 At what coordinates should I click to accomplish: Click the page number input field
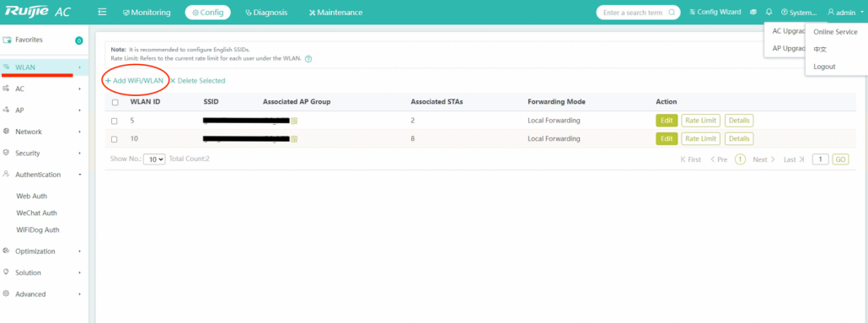pos(821,159)
